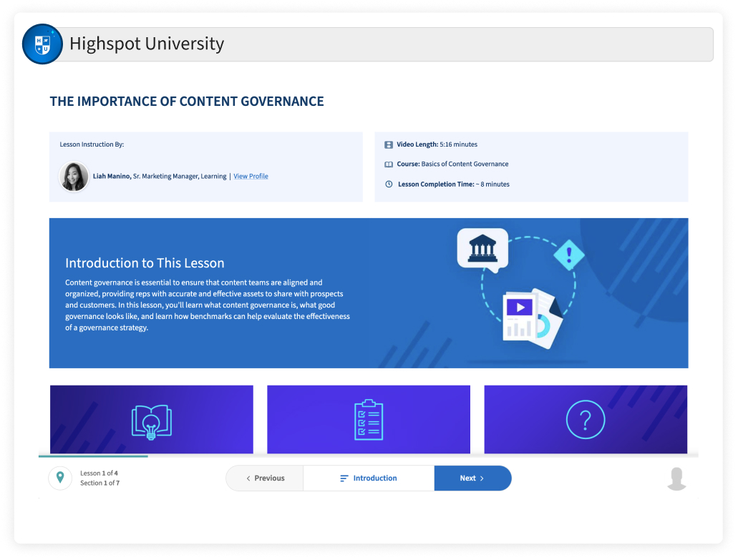Click the Lesson 1 of 4 indicator text

click(99, 473)
